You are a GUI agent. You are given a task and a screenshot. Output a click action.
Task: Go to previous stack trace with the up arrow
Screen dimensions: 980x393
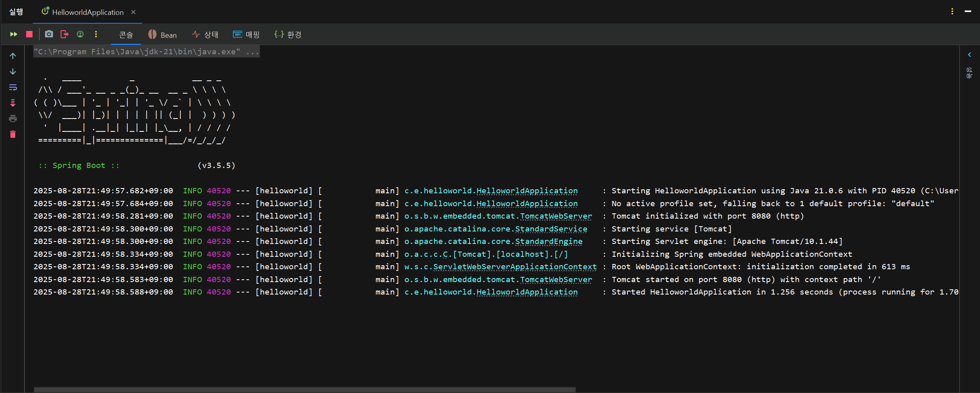13,56
